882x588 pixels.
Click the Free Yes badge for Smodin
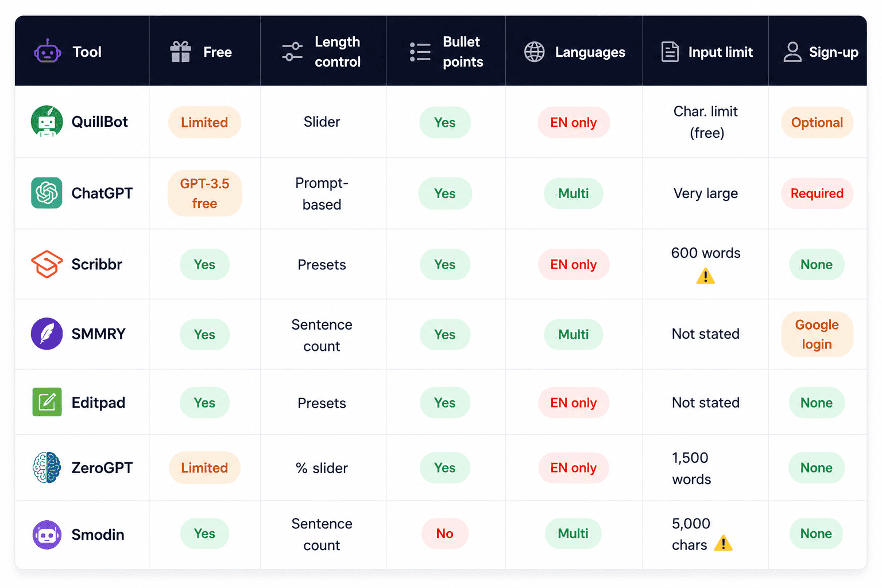coord(204,534)
